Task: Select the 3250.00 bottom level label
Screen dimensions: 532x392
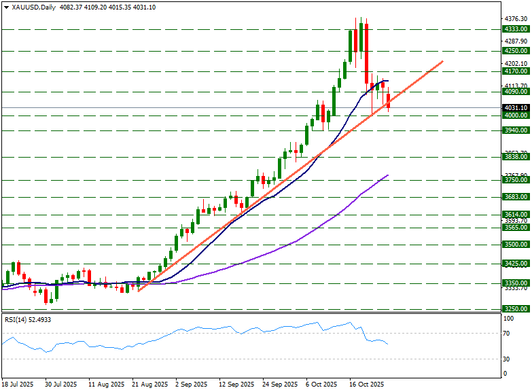Action: click(516, 308)
